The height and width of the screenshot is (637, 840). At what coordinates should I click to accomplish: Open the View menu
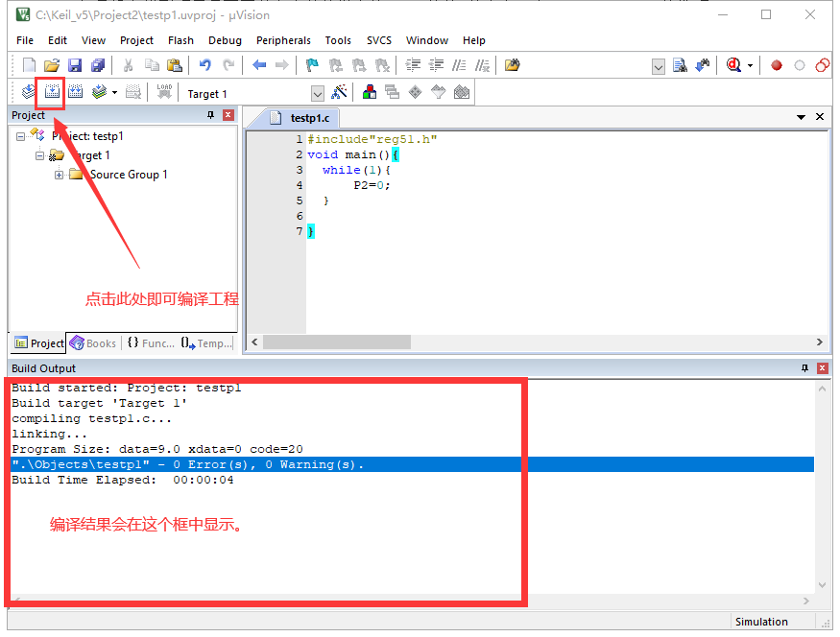(x=93, y=40)
